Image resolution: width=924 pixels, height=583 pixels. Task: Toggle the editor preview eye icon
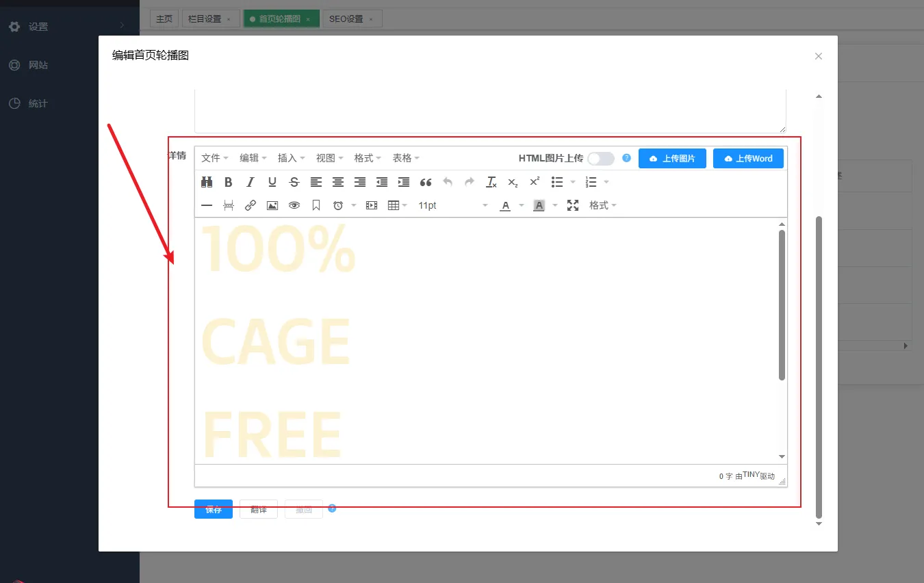click(x=294, y=205)
